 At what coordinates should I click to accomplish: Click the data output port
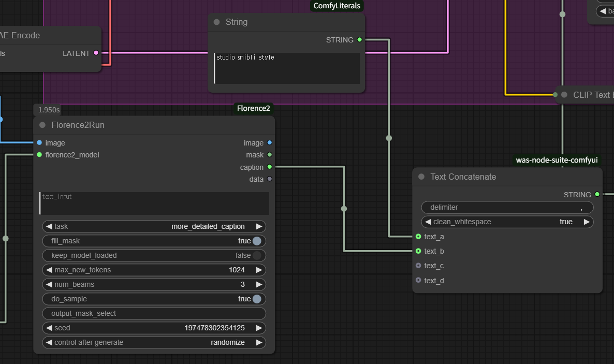click(269, 179)
